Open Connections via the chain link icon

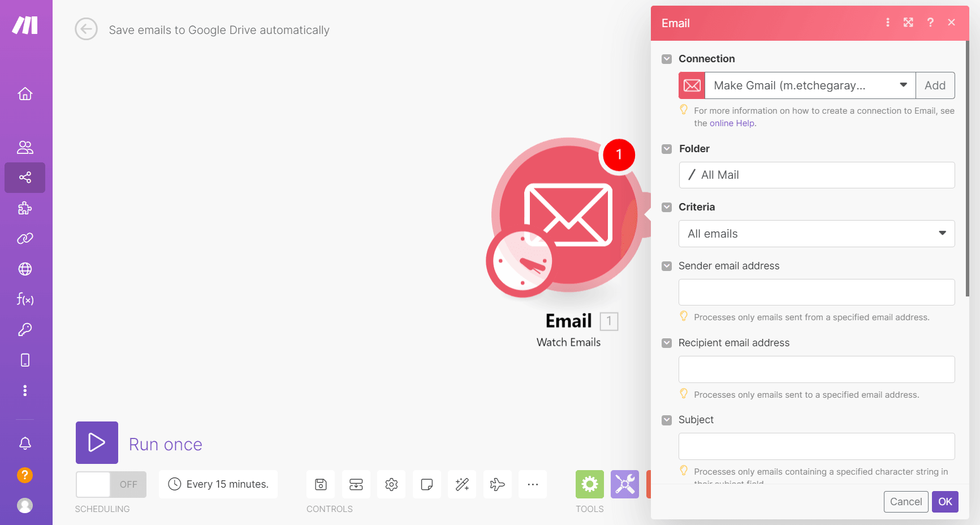pos(25,238)
